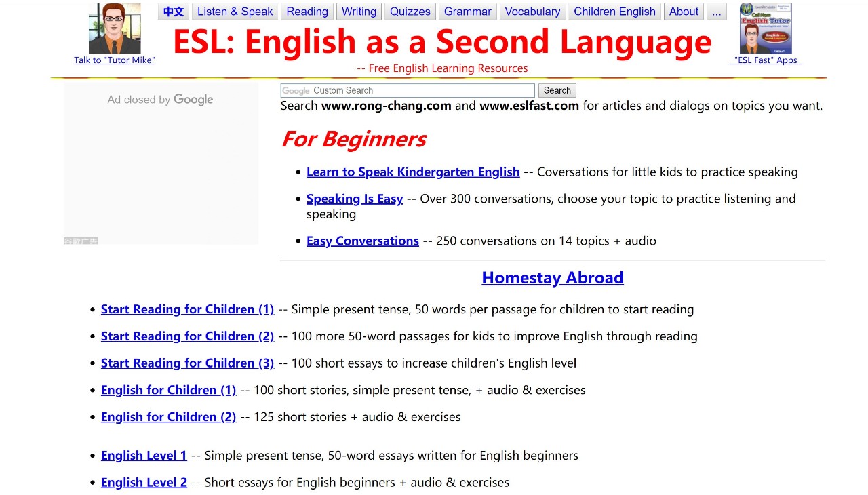Open Start Reading for Children (1)
The height and width of the screenshot is (495, 868).
[x=187, y=309]
